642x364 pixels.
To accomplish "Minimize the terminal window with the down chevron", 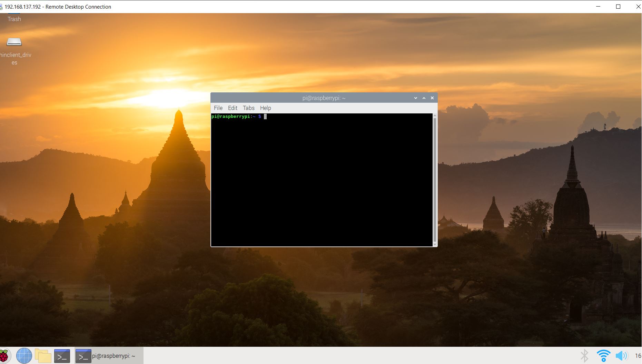I will pos(416,98).
